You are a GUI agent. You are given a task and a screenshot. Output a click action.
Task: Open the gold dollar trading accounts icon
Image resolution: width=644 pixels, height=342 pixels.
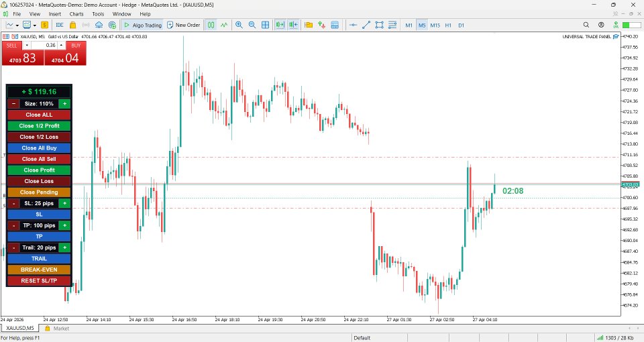pyautogui.click(x=44, y=25)
